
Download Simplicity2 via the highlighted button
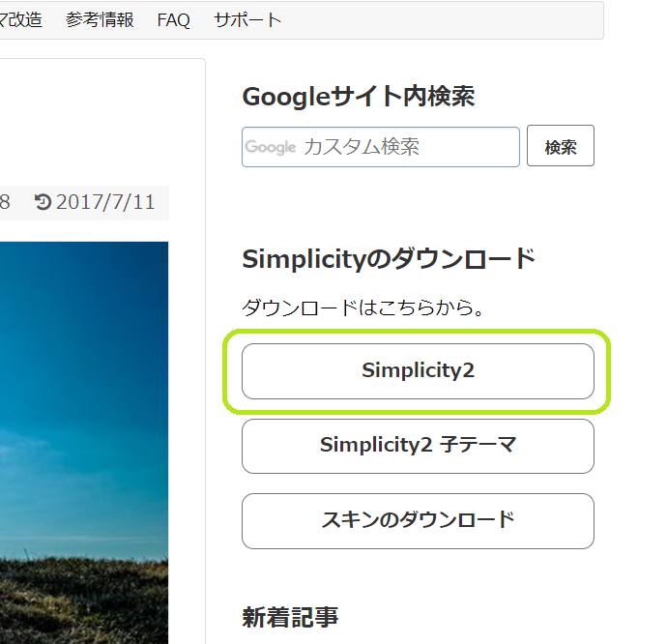418,371
